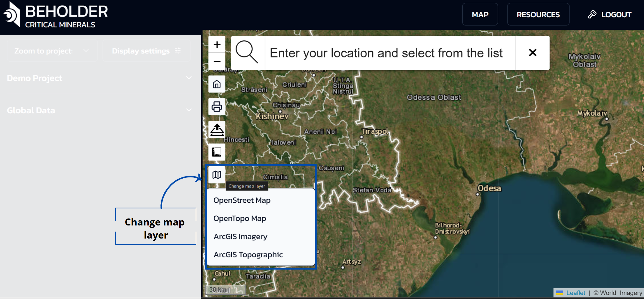
Task: Click the home view icon
Action: coord(217,84)
